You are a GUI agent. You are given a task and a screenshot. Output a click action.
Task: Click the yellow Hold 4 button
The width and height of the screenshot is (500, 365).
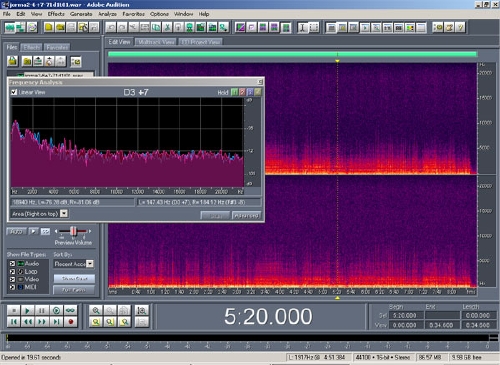[258, 92]
